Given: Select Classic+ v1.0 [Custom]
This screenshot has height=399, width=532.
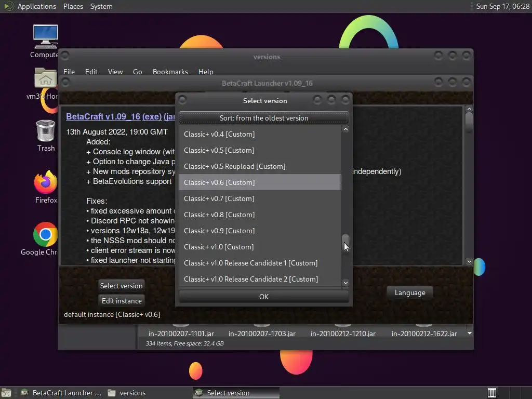Looking at the screenshot, I should pyautogui.click(x=260, y=247).
